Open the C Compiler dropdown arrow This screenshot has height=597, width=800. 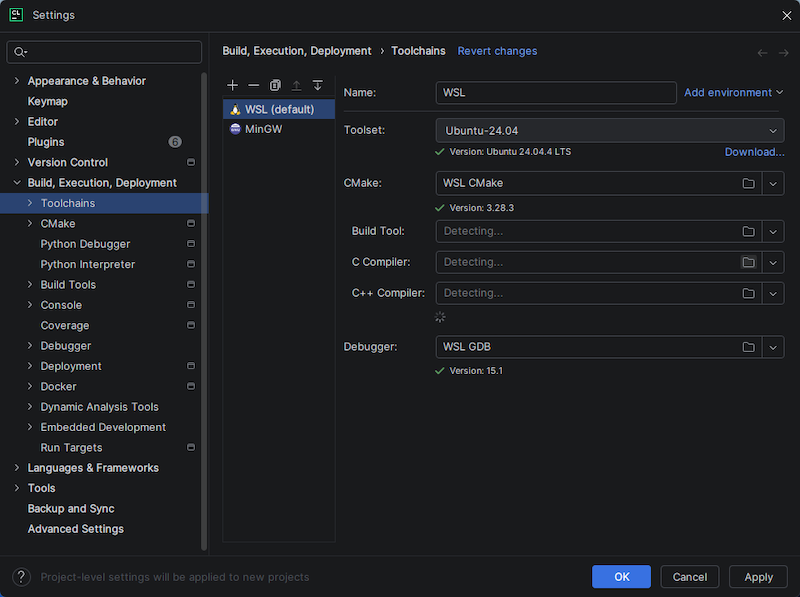(x=773, y=262)
